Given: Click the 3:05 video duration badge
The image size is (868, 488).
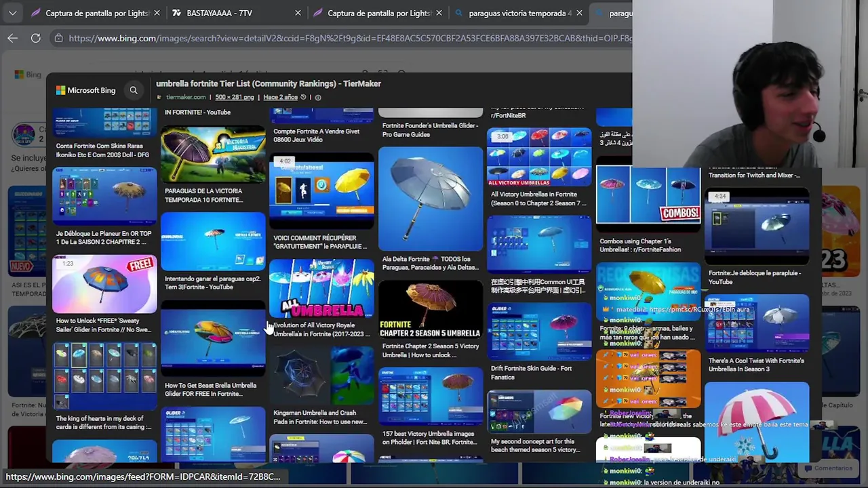Looking at the screenshot, I should pyautogui.click(x=502, y=136).
